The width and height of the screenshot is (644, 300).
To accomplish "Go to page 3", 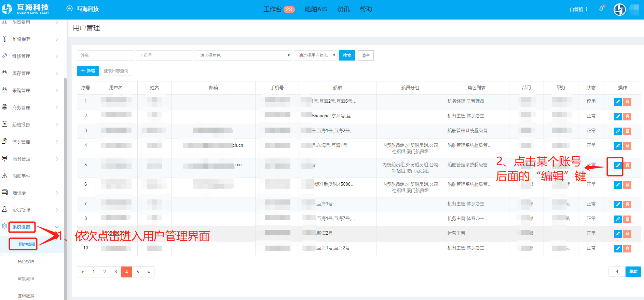I will coord(115,272).
